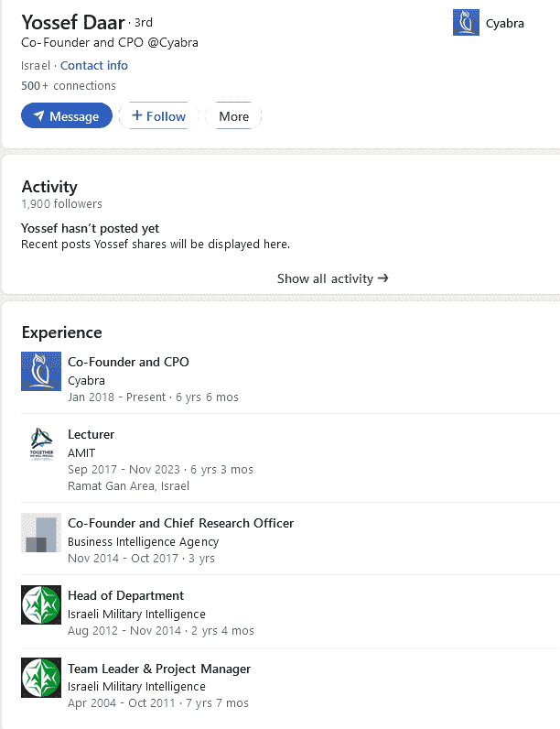Click Recent posts Yossef shares will be displayed text
Viewport: 560px width, 729px height.
156,245
